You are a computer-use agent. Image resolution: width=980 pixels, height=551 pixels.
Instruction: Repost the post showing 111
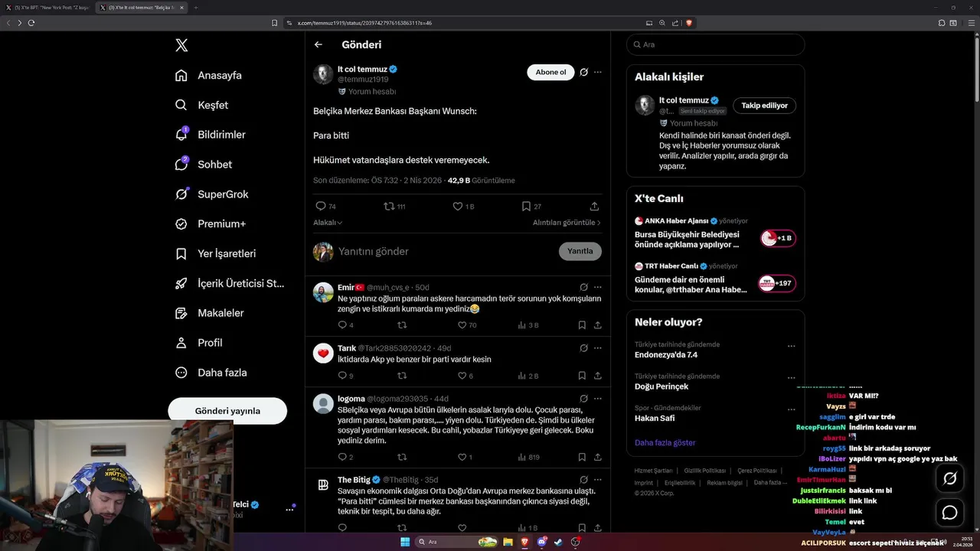(x=394, y=207)
